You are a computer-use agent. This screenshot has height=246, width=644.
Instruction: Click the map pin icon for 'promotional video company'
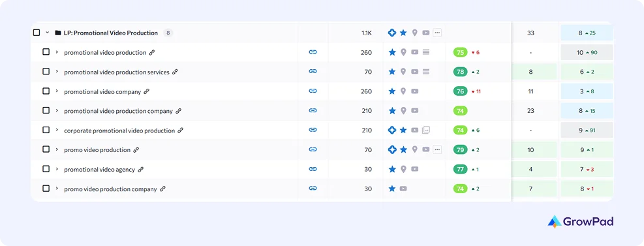403,91
